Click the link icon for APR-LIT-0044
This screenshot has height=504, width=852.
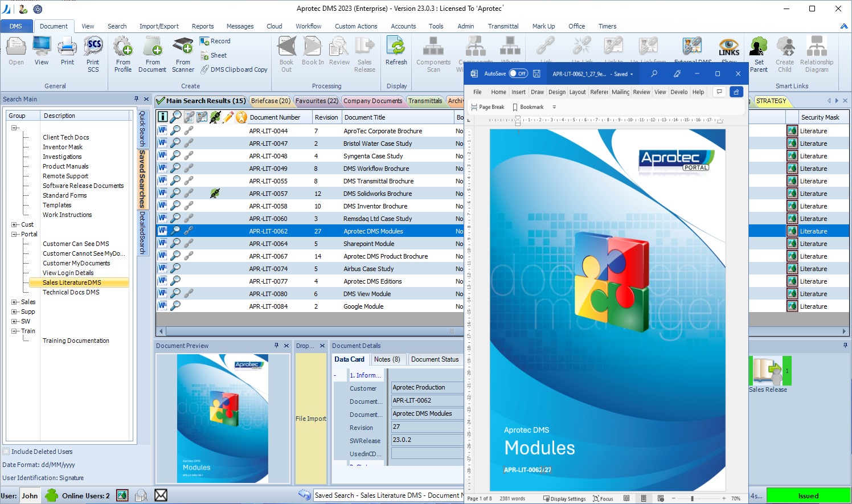click(189, 131)
